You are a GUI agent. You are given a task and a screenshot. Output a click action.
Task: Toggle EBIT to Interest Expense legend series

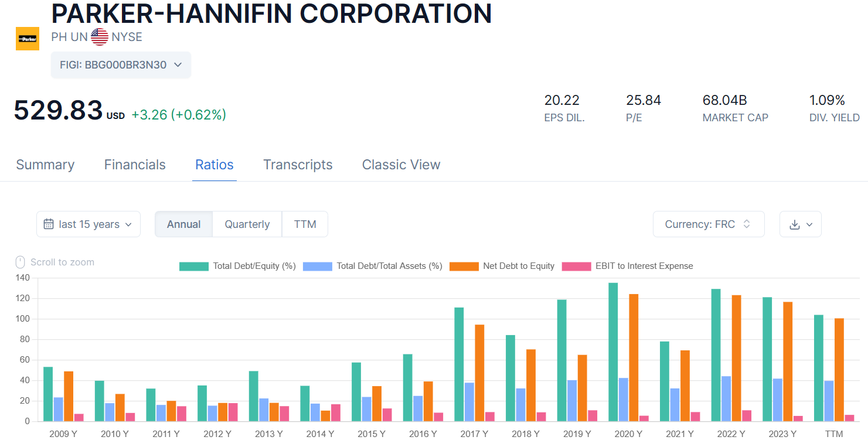627,266
